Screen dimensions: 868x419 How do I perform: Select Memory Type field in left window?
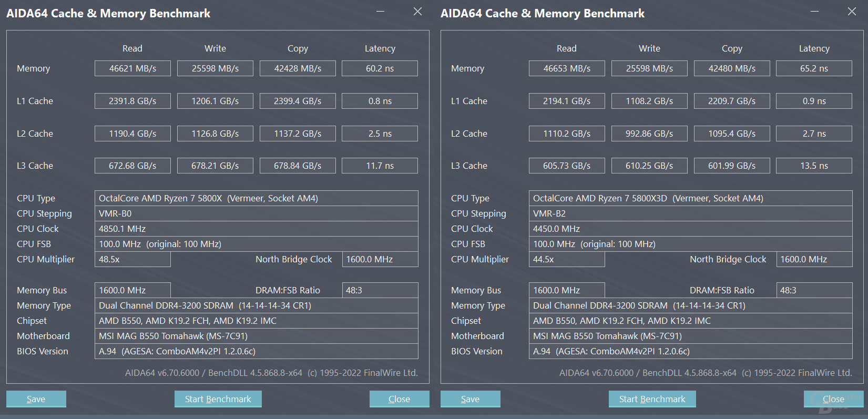pyautogui.click(x=257, y=305)
